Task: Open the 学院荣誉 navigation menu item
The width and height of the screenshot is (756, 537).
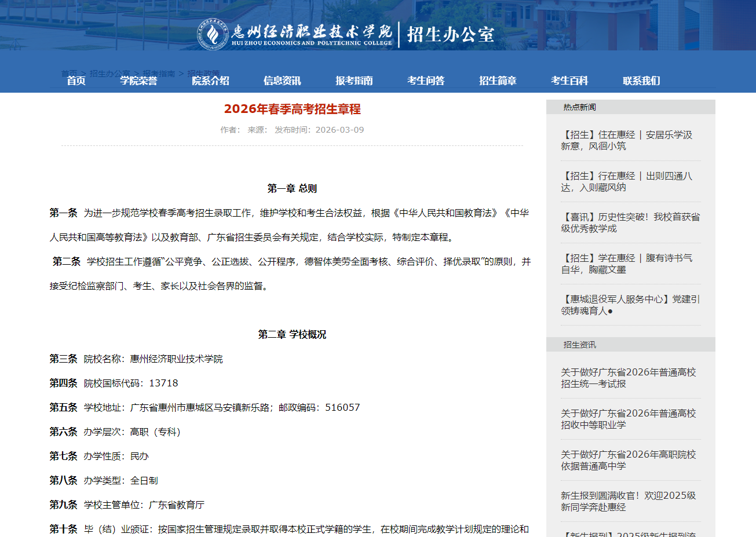Action: [x=139, y=81]
